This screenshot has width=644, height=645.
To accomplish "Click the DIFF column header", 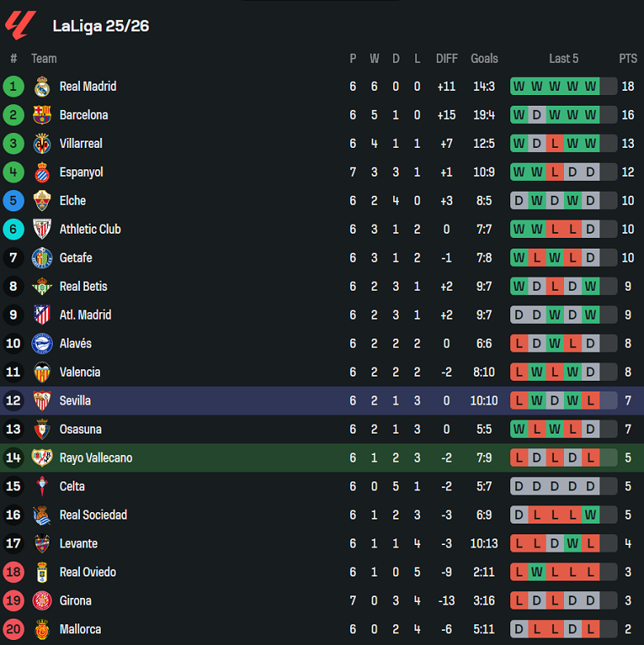I will (447, 59).
